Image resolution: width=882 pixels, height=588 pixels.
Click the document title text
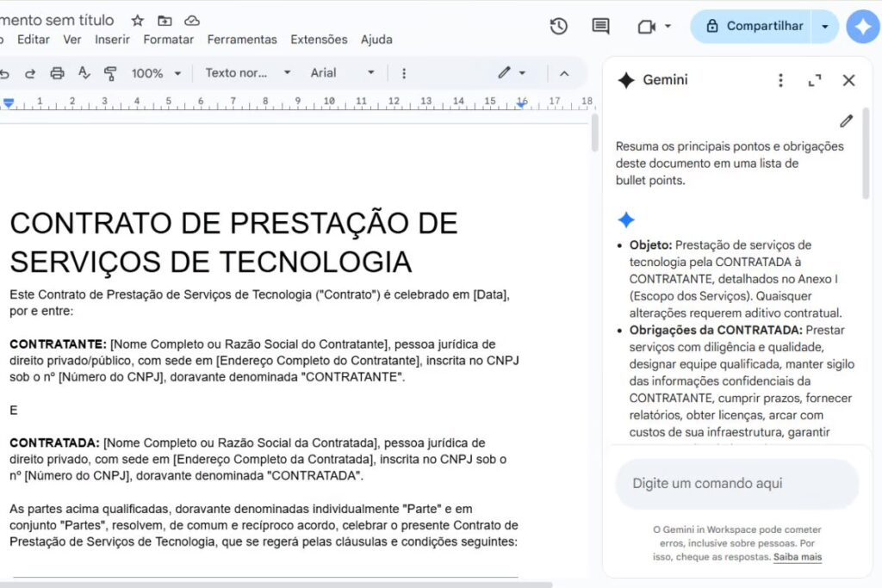pos(57,21)
